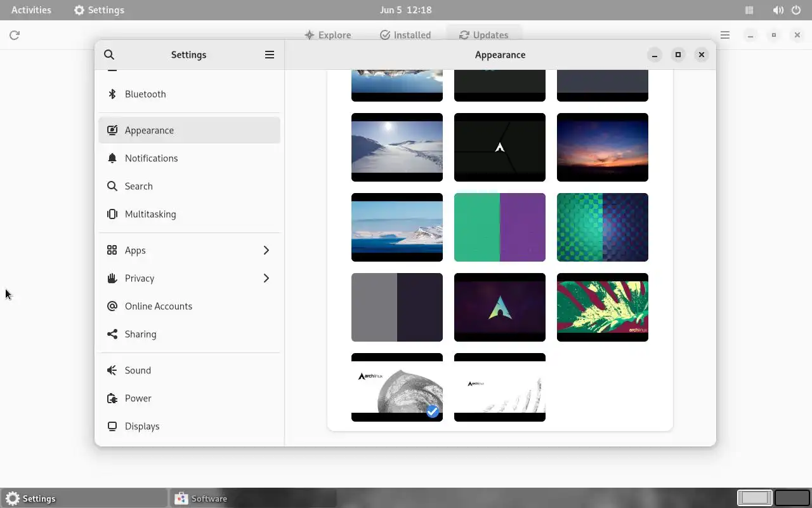Click the Apps grid icon

click(x=112, y=250)
